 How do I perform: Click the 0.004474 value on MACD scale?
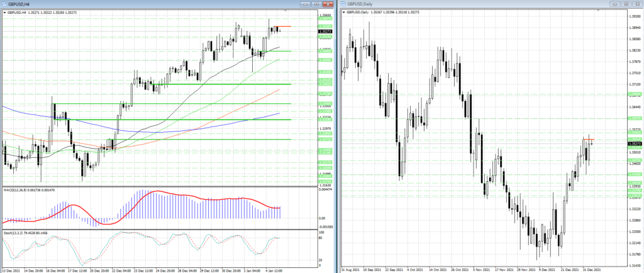[x=325, y=190]
